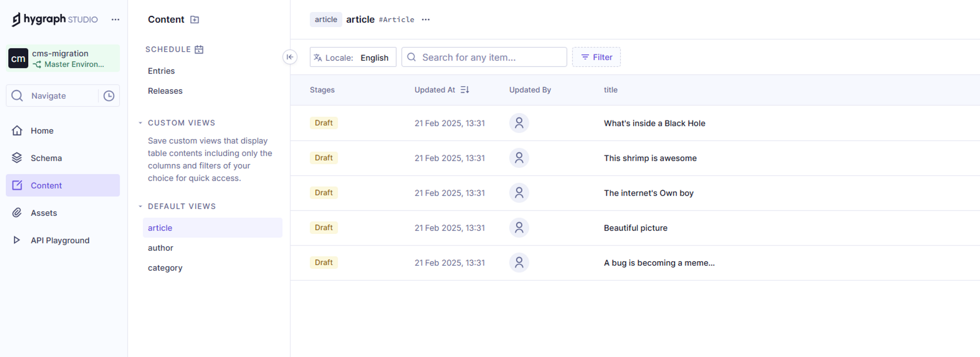Open the Locale English dropdown

(353, 57)
